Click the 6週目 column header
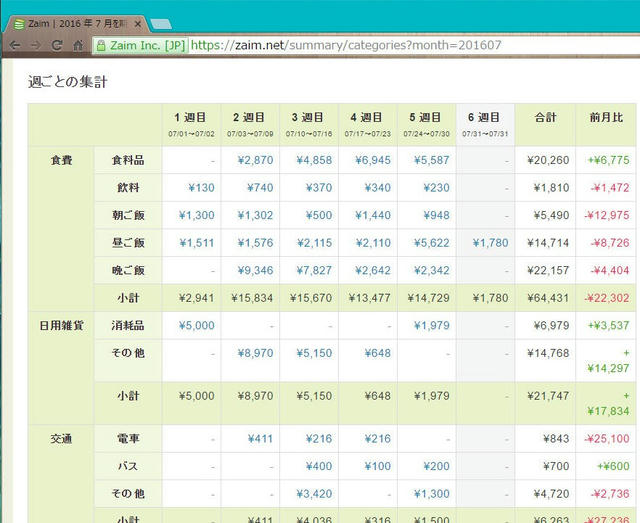The image size is (640, 523). [485, 125]
